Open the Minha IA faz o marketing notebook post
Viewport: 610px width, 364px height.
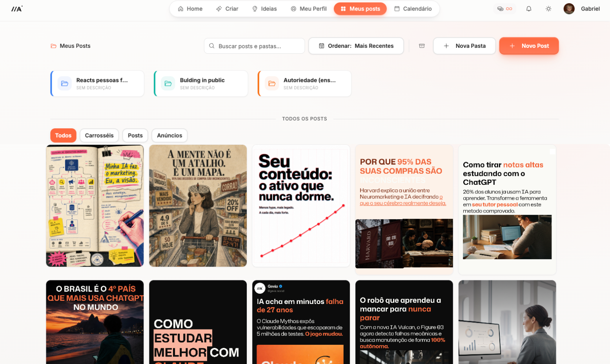point(95,206)
